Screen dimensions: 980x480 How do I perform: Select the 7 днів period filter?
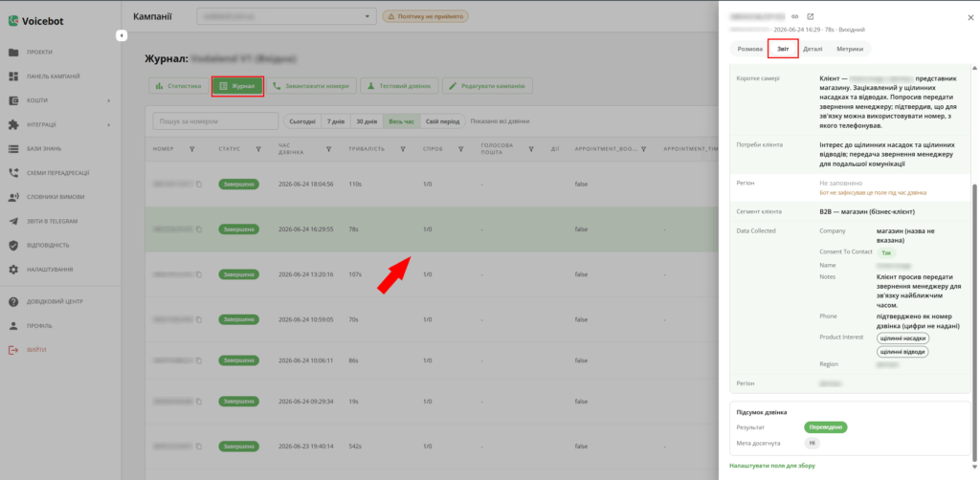[x=336, y=121]
